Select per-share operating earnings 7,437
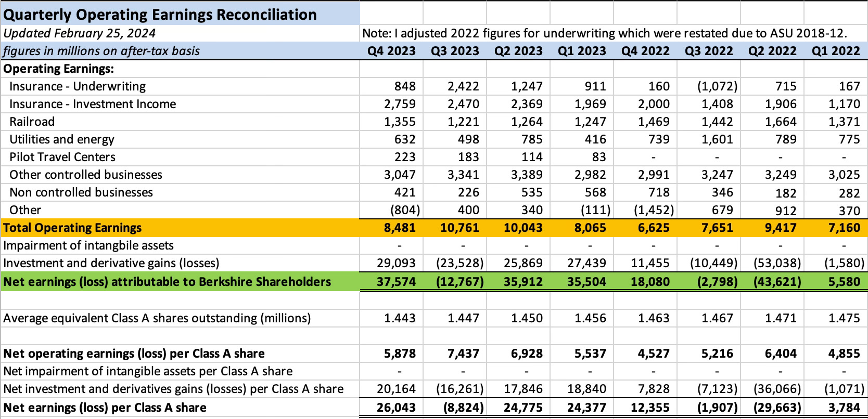Image resolution: width=868 pixels, height=419 pixels. [463, 353]
